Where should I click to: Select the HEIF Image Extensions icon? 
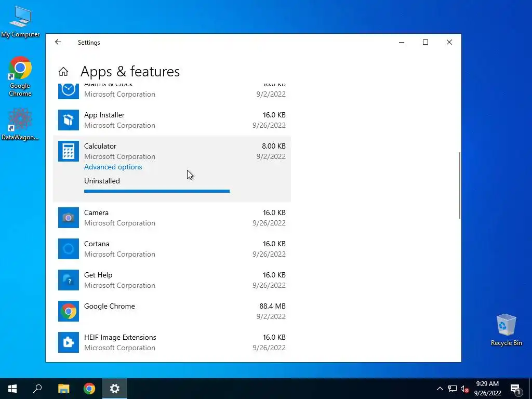click(x=69, y=342)
